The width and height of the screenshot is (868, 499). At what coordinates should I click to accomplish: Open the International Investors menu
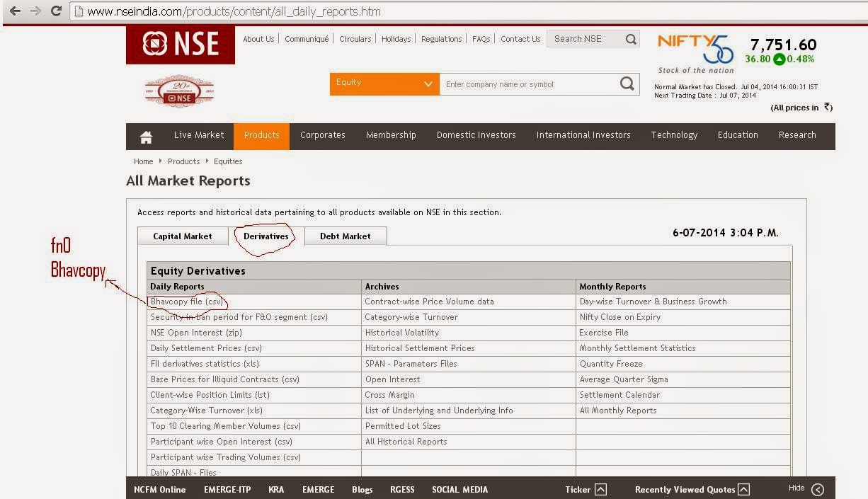coord(583,135)
